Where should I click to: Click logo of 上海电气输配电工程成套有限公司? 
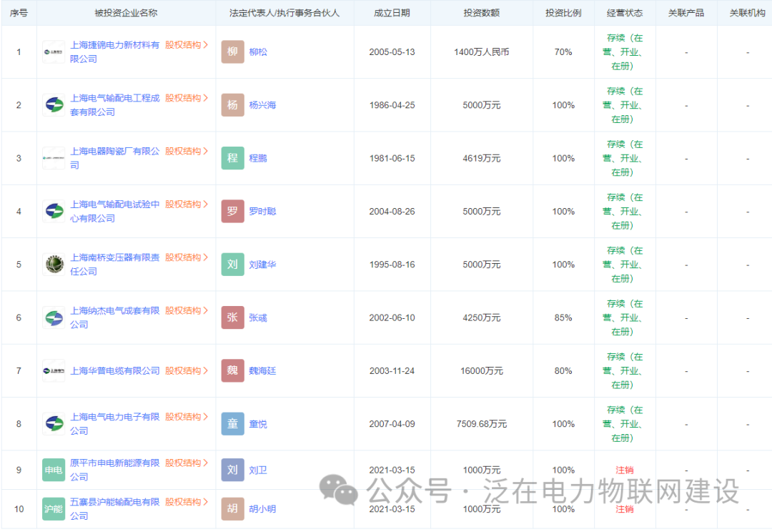tap(54, 105)
